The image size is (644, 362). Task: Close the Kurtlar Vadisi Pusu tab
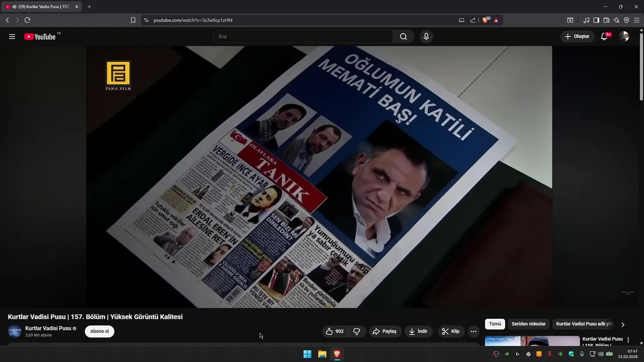click(x=76, y=7)
